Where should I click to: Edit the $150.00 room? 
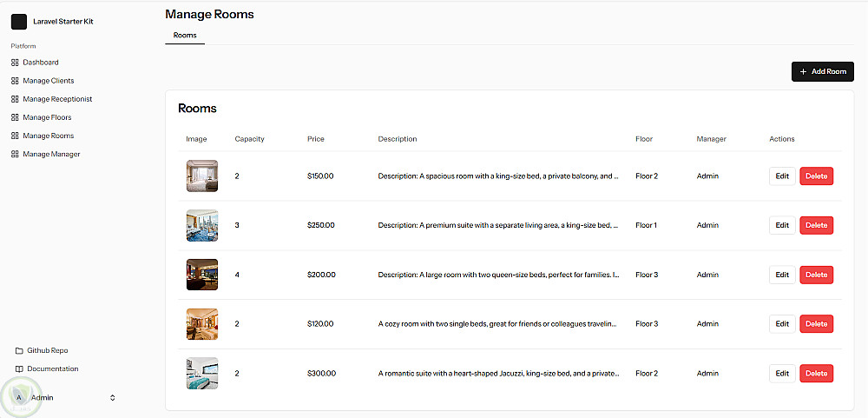pyautogui.click(x=782, y=176)
